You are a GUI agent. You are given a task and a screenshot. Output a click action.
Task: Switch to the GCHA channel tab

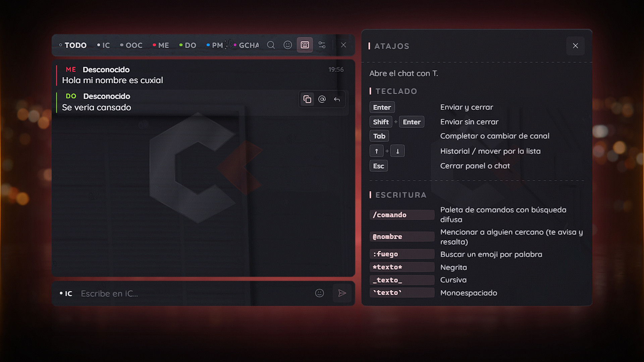(246, 45)
